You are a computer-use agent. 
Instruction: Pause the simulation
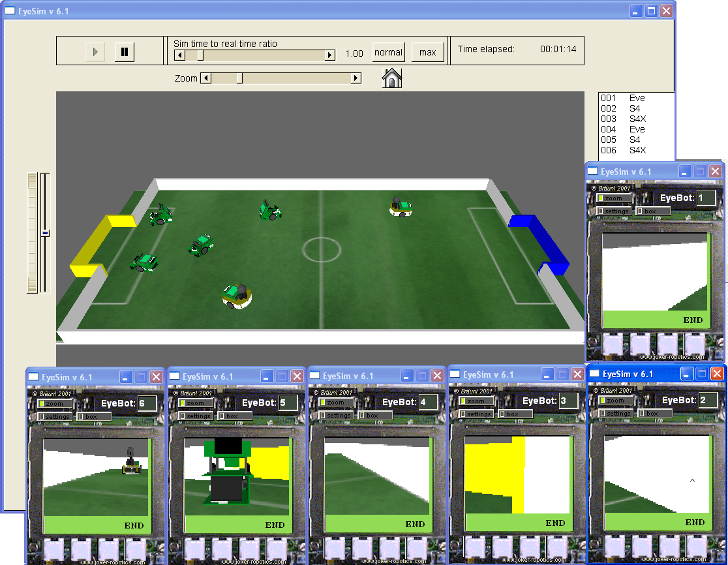tap(125, 52)
